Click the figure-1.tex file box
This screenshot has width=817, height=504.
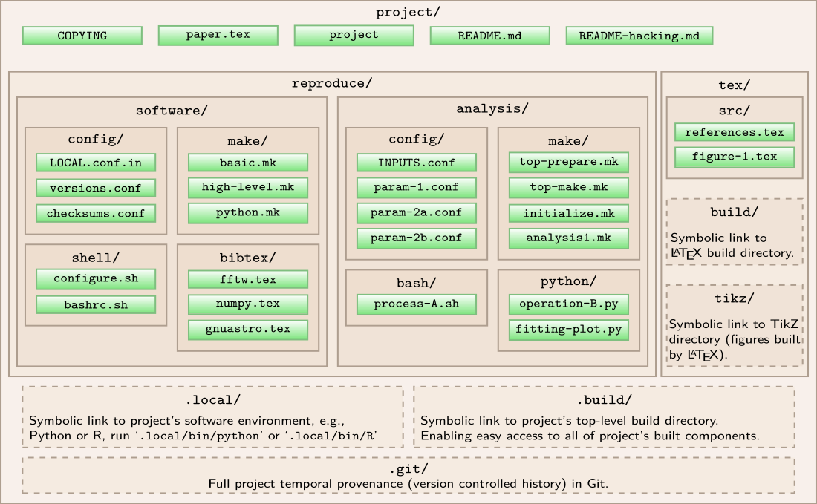(x=734, y=157)
